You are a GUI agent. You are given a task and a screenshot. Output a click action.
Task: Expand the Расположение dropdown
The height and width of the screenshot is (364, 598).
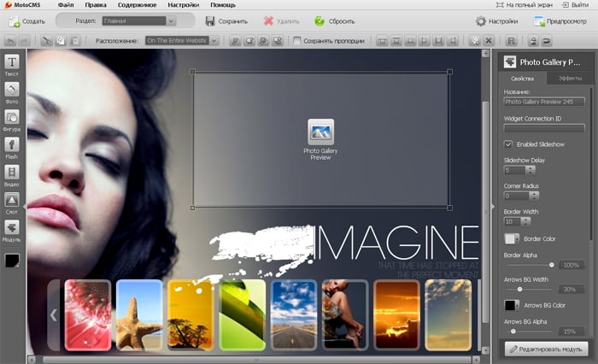point(181,40)
